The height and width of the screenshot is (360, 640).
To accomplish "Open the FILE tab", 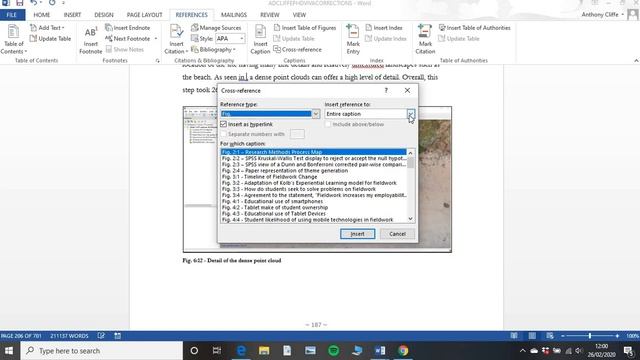I will click(12, 15).
